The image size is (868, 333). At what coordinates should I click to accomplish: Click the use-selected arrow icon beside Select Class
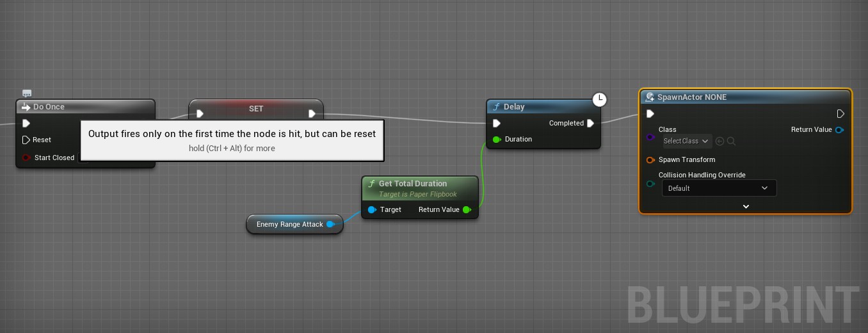[x=719, y=141]
